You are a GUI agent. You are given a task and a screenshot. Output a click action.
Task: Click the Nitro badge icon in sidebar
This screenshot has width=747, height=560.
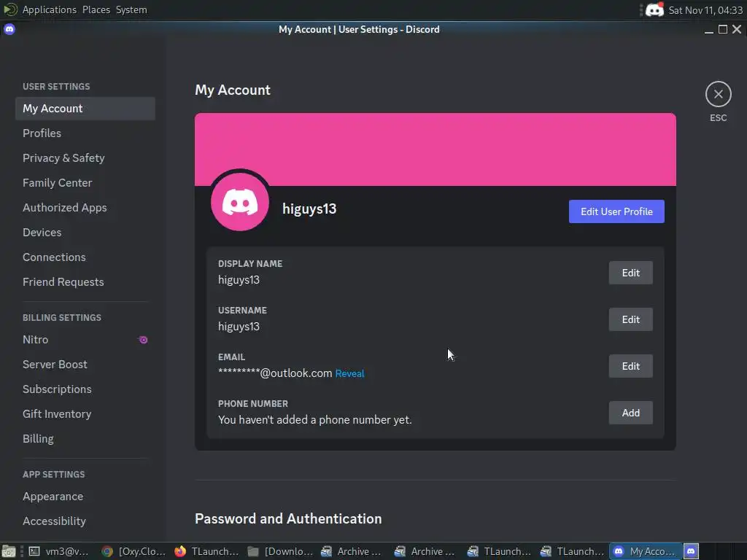(143, 340)
